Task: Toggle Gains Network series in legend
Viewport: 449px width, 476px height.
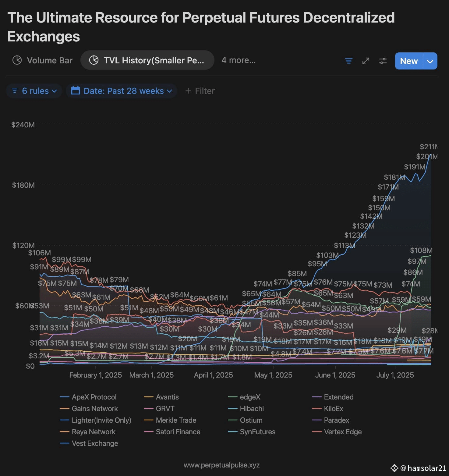Action: tap(89, 409)
